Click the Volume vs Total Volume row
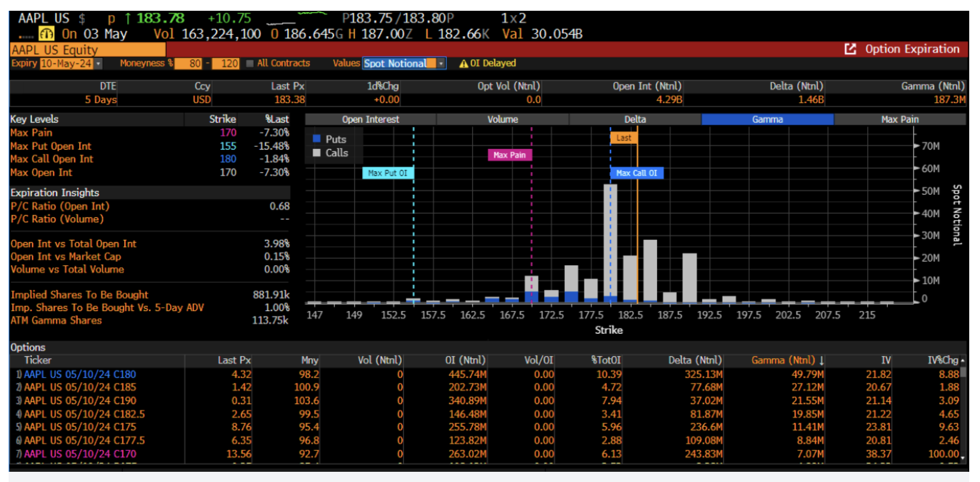Image resolution: width=980 pixels, height=482 pixels. 150,270
